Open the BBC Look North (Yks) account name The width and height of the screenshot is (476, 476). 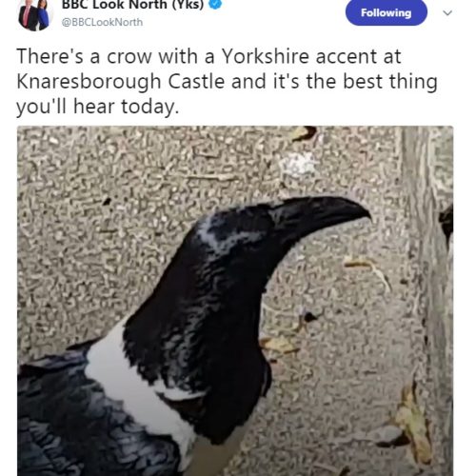coord(133,5)
